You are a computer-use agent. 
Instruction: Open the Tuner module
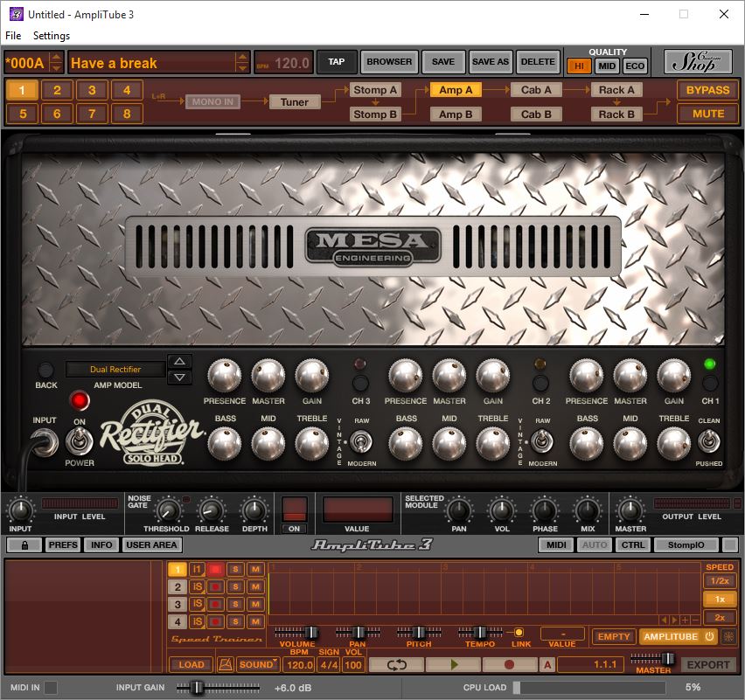[x=295, y=102]
